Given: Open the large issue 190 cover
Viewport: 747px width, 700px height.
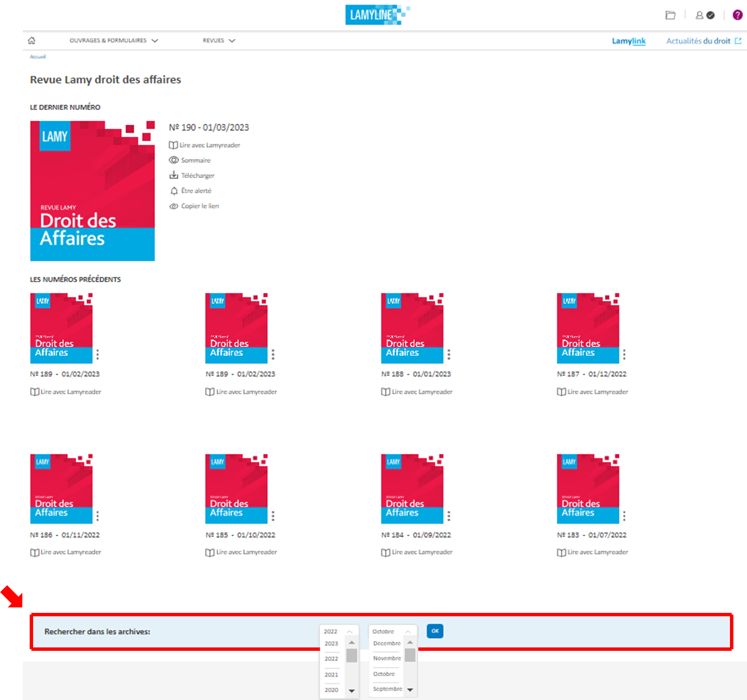Looking at the screenshot, I should point(92,191).
